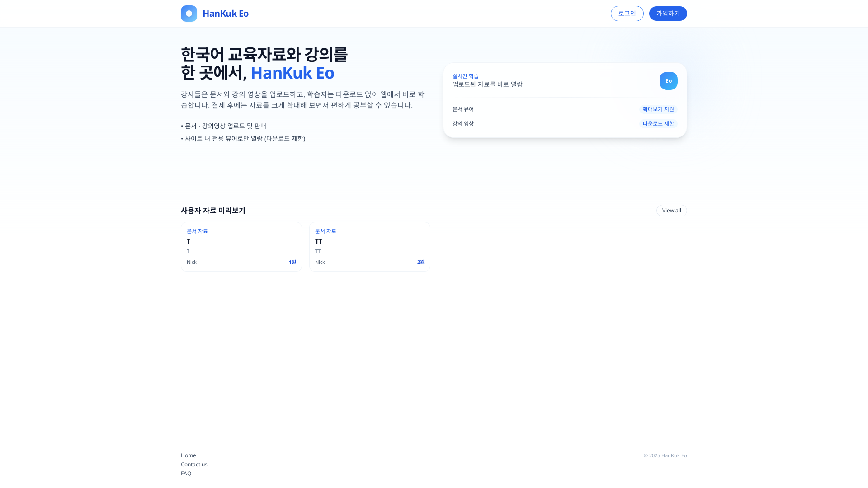Click the 가입하기 button
868x488 pixels.
point(668,13)
